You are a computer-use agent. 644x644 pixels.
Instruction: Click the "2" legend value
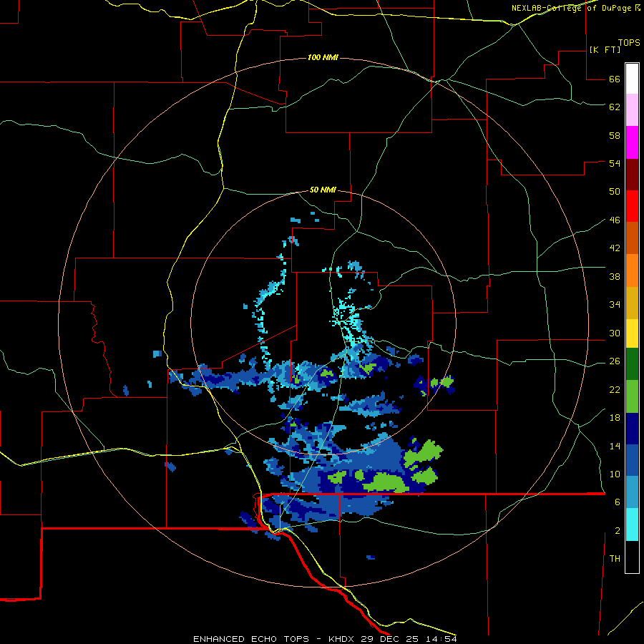click(618, 531)
